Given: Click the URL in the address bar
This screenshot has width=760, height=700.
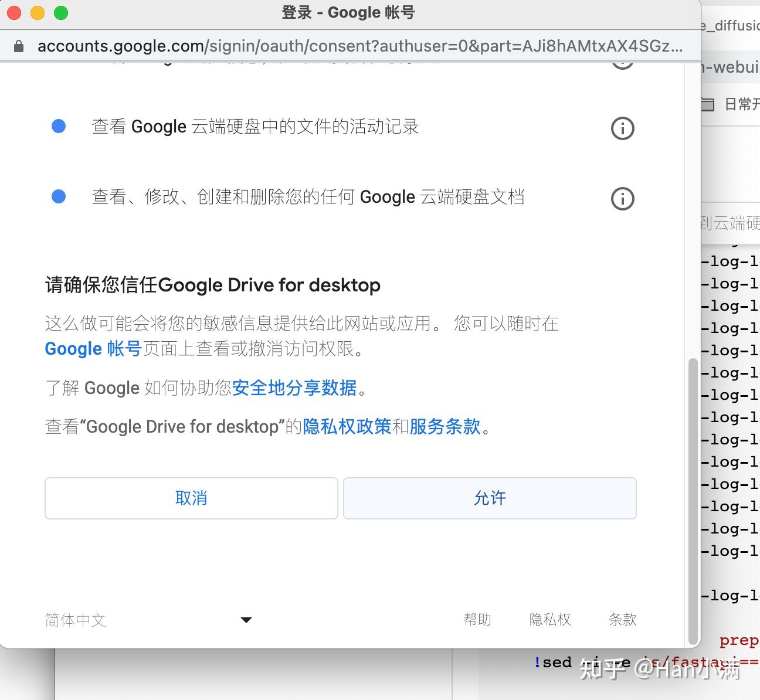Looking at the screenshot, I should pos(360,46).
